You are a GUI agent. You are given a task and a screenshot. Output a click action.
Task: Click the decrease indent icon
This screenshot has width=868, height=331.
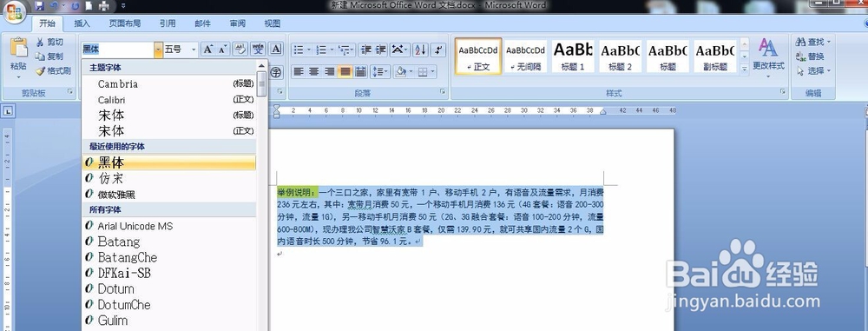(x=366, y=50)
